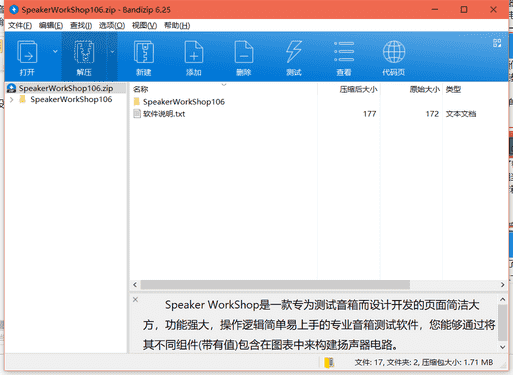Sort by original size (原始大小) column

tap(425, 89)
